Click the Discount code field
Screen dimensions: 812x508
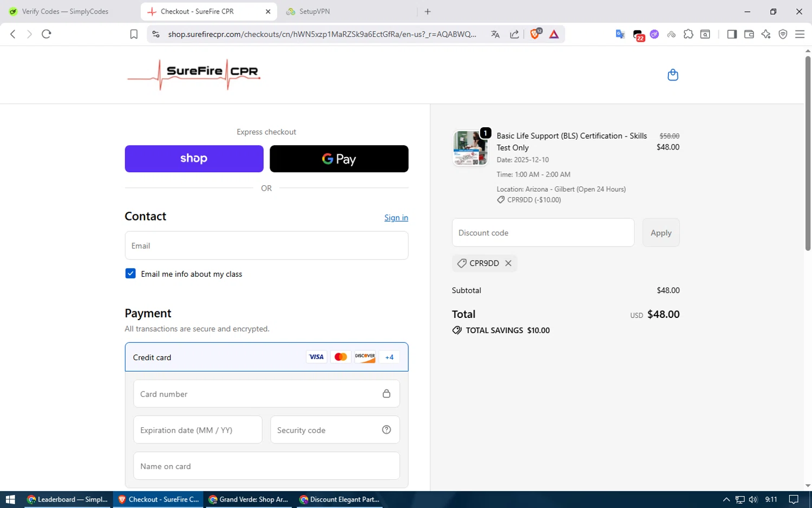(x=543, y=232)
